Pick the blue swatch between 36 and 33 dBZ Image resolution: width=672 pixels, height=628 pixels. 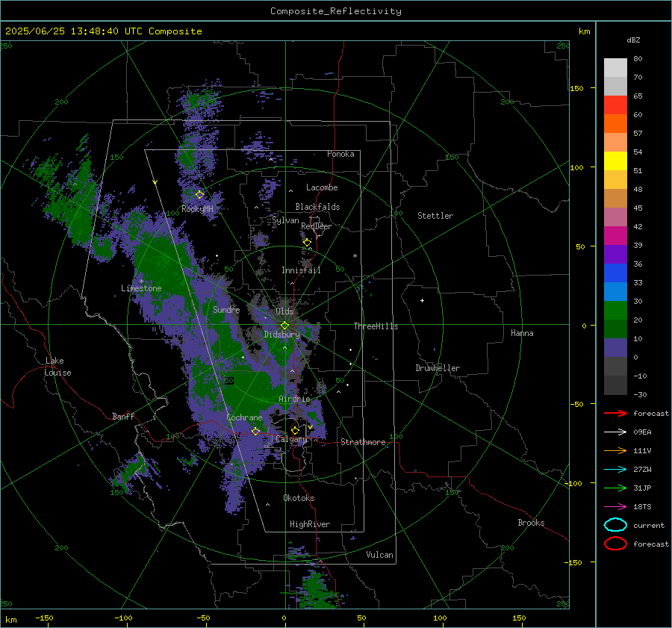point(615,273)
